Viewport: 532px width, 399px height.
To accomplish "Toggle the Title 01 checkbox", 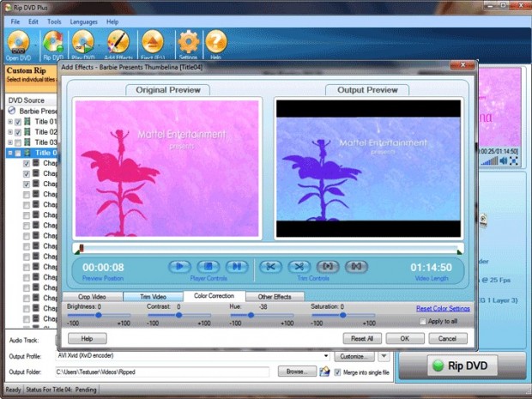I will click(18, 122).
